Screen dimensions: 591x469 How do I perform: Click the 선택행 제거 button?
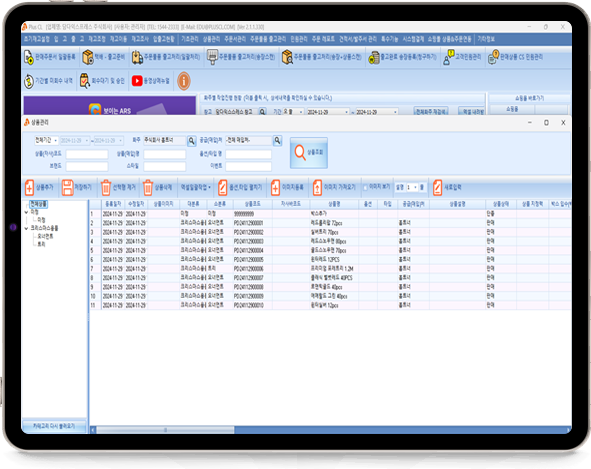pyautogui.click(x=118, y=187)
